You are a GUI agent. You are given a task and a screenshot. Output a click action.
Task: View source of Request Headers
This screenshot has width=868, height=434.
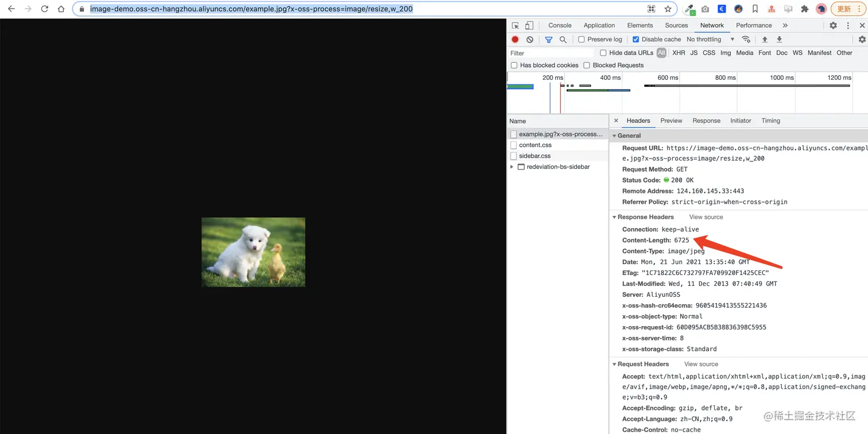[701, 365]
